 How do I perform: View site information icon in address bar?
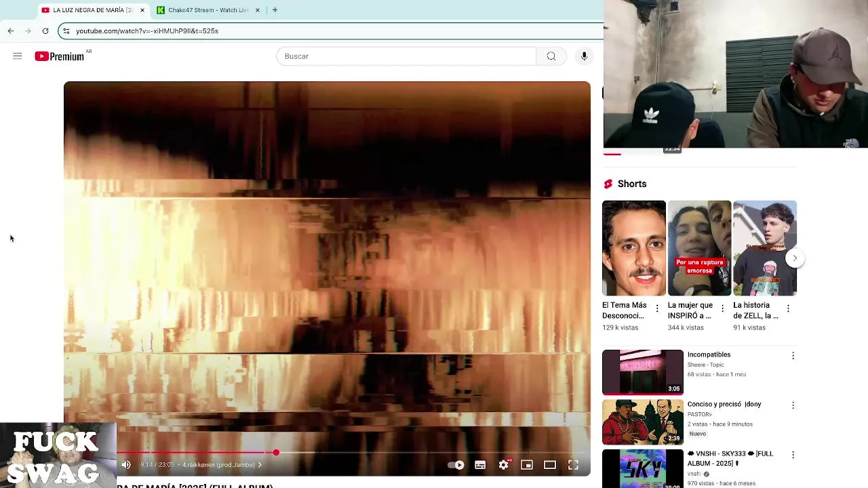[x=66, y=30]
